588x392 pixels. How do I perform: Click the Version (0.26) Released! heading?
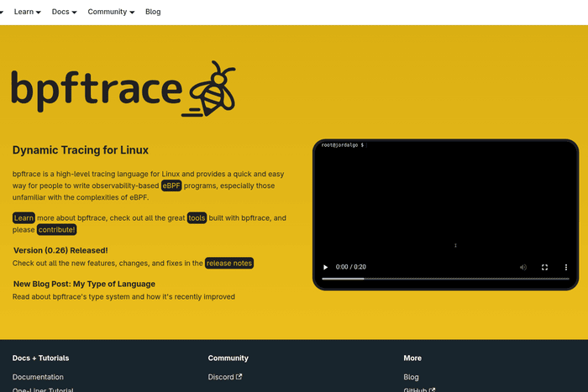(x=60, y=250)
